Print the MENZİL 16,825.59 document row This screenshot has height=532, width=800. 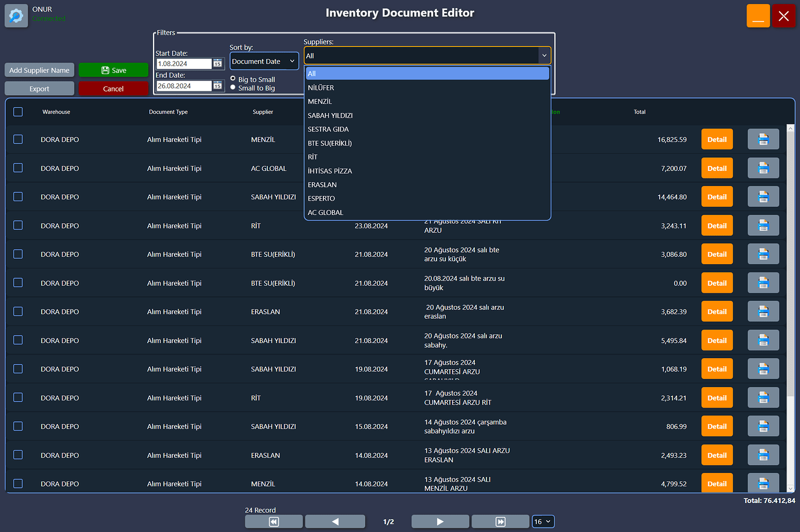[763, 140]
